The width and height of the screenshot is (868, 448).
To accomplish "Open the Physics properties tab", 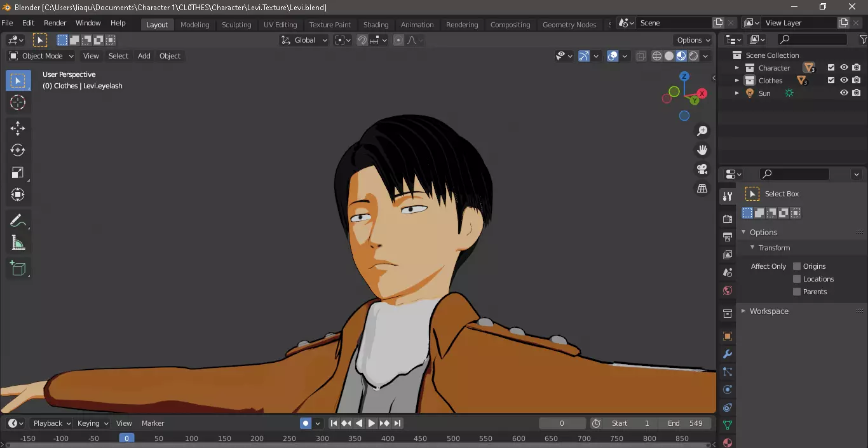I will [x=728, y=390].
